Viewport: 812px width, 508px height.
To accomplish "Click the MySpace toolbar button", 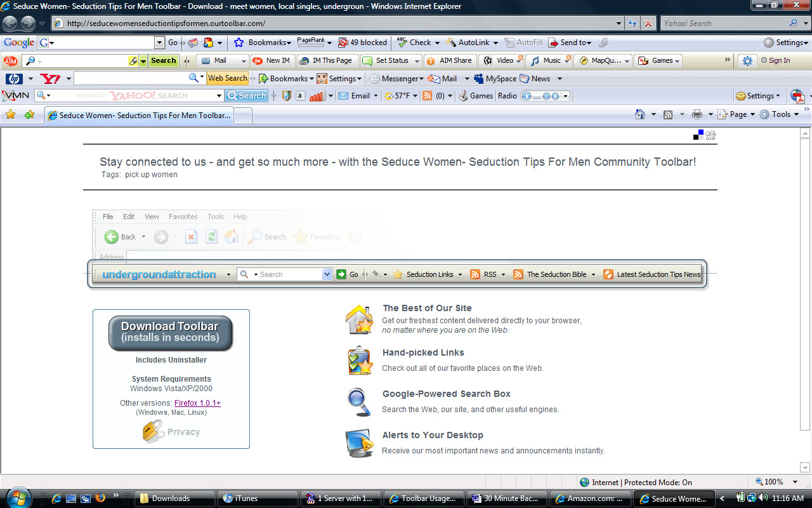I will 495,79.
